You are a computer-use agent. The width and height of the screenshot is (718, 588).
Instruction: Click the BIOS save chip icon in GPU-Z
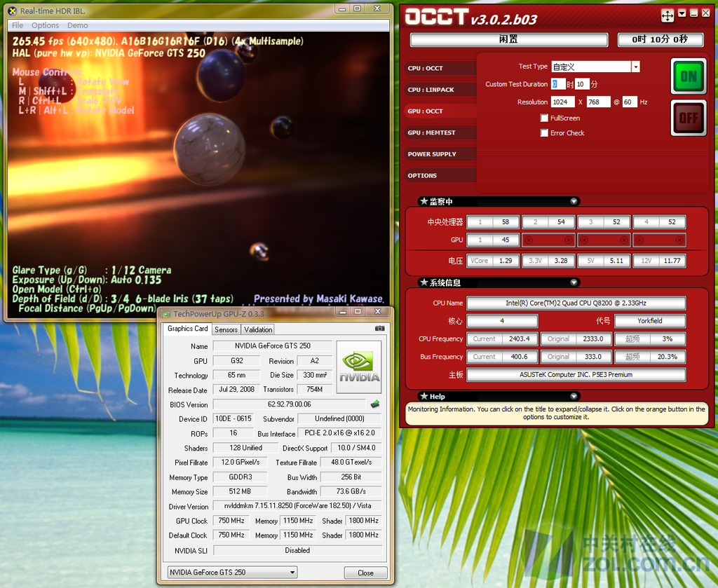coord(375,404)
